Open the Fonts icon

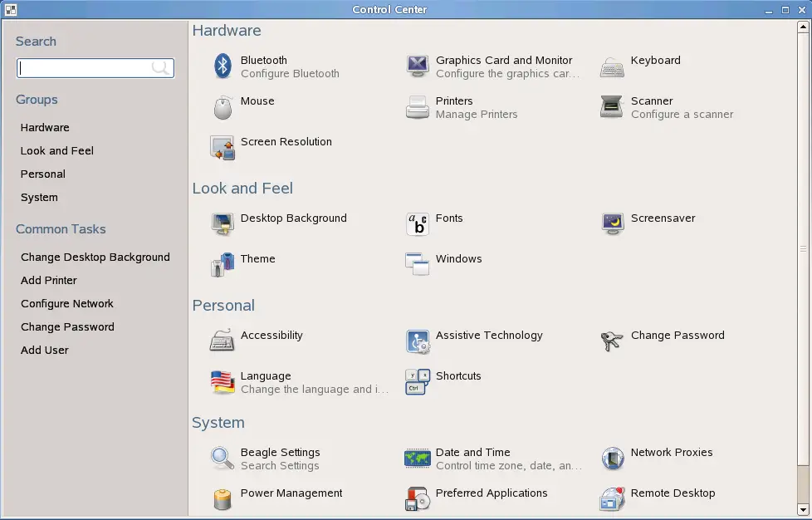[418, 224]
